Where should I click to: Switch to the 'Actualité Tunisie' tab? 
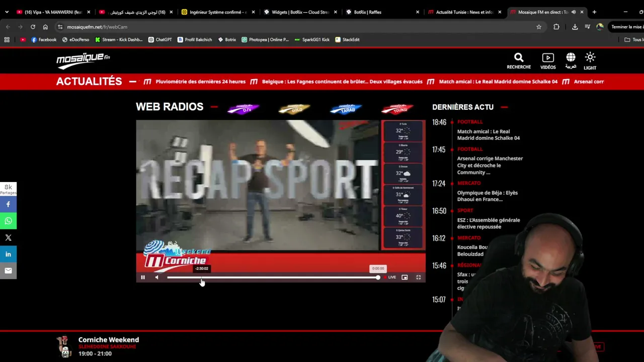pos(464,12)
